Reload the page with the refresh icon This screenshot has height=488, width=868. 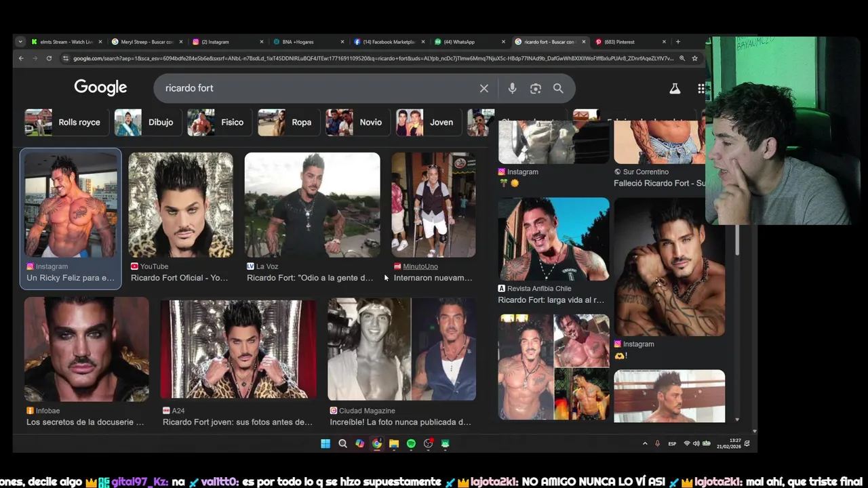click(49, 58)
